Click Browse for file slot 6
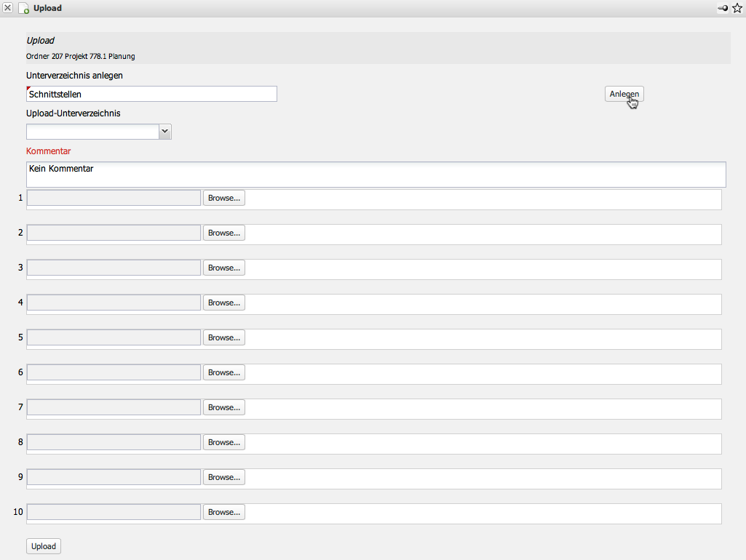Viewport: 746px width, 560px height. coord(223,372)
